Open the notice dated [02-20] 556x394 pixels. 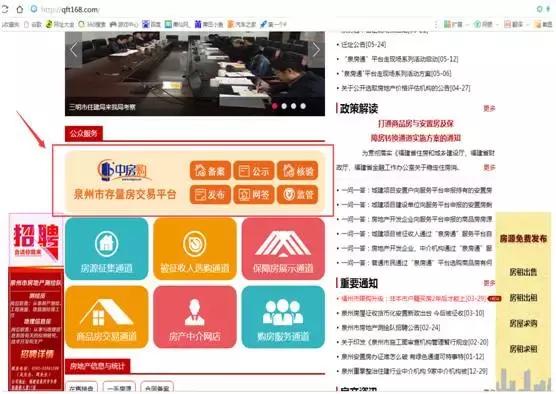pos(415,342)
